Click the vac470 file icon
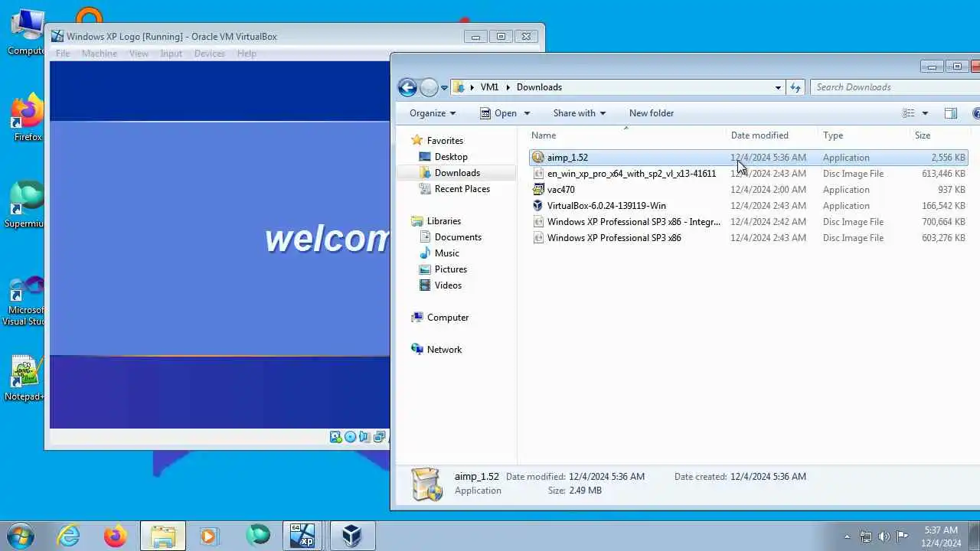The image size is (980, 551). 537,190
